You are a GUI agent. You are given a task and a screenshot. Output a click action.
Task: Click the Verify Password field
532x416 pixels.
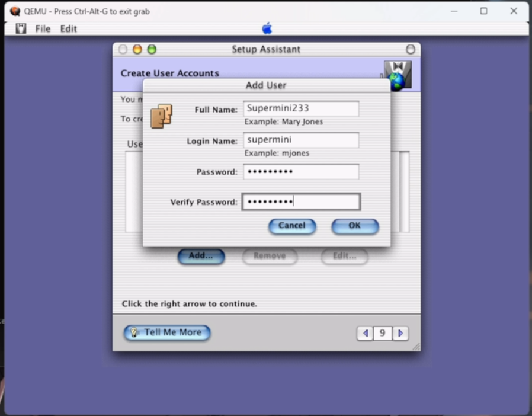[300, 202]
